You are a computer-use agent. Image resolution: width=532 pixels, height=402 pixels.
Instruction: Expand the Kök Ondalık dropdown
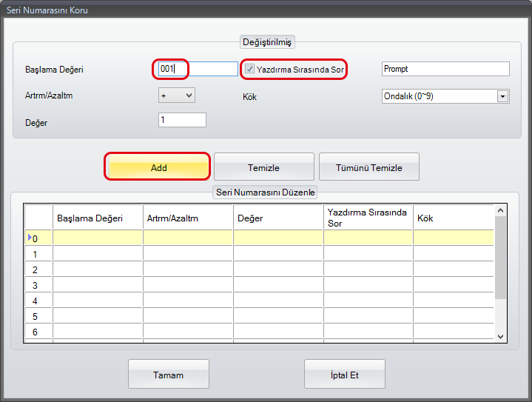503,96
